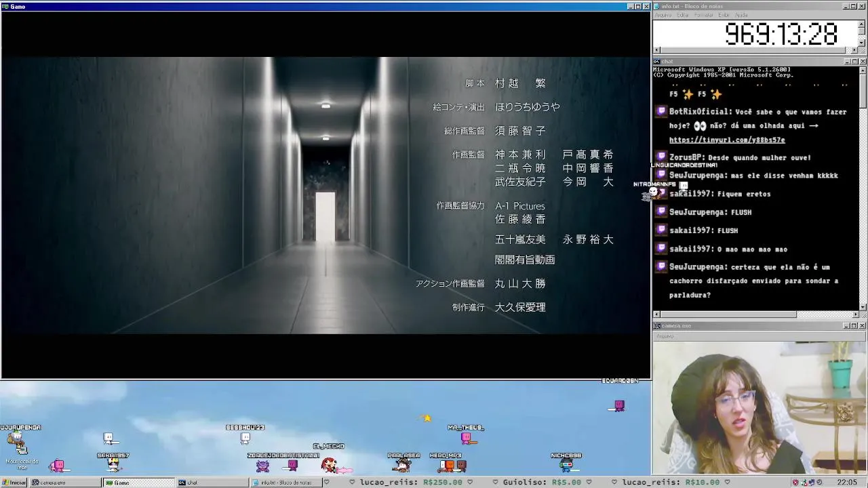Click ZorusBP's Twitch badge icon

662,157
